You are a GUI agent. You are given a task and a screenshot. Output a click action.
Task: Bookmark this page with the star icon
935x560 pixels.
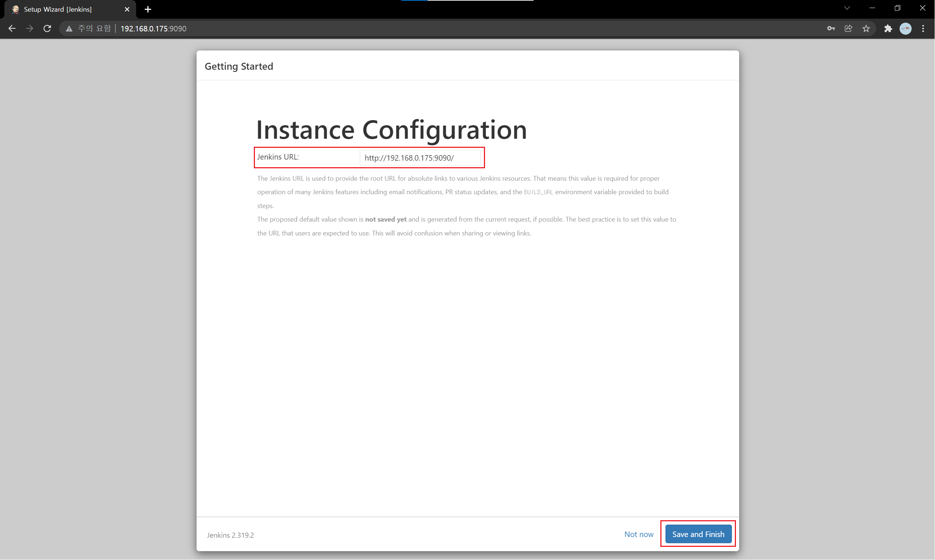[866, 29]
